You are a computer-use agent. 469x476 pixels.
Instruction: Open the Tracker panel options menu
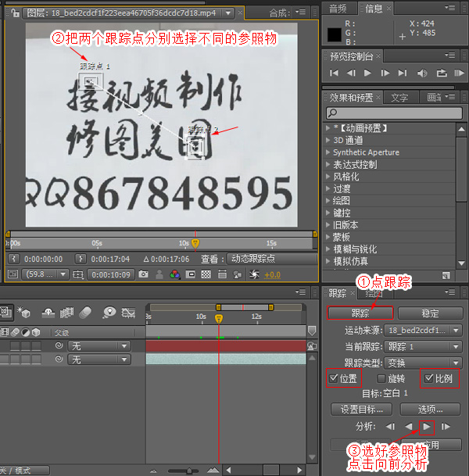tap(450, 292)
